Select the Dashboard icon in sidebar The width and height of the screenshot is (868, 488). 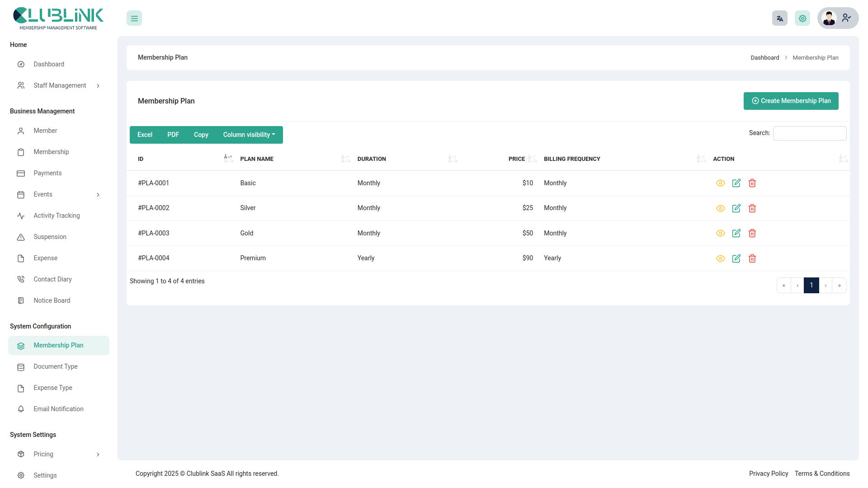21,64
